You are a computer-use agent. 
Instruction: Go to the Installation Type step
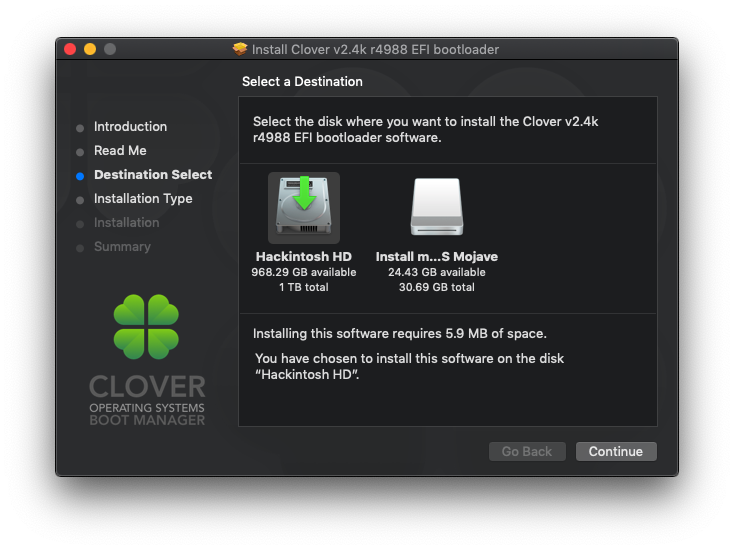pos(143,198)
